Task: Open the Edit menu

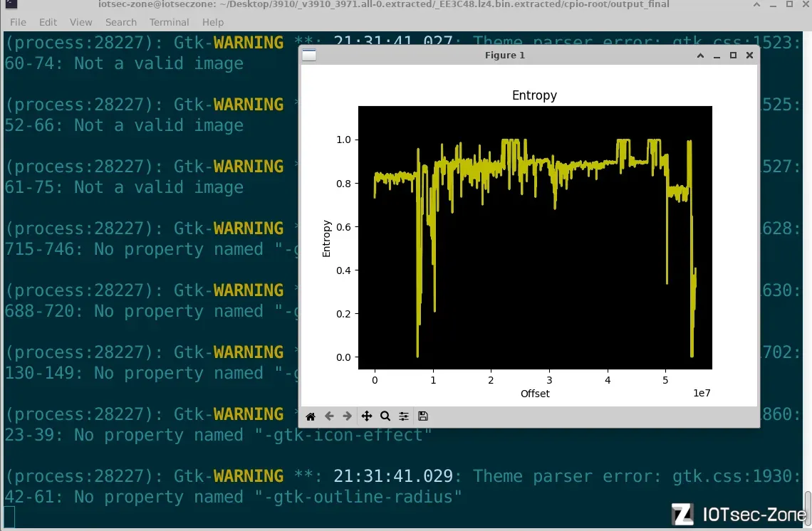Action: tap(48, 23)
